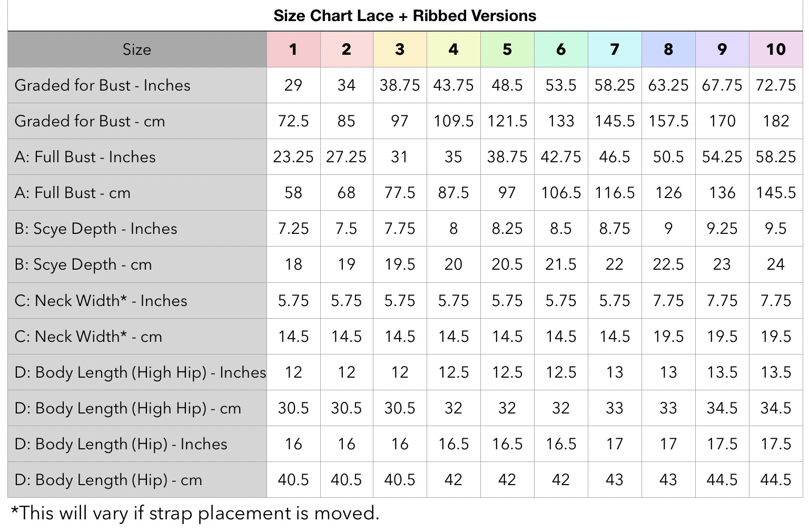
Task: Click the 23.25 full bust inches cell
Action: (x=293, y=157)
